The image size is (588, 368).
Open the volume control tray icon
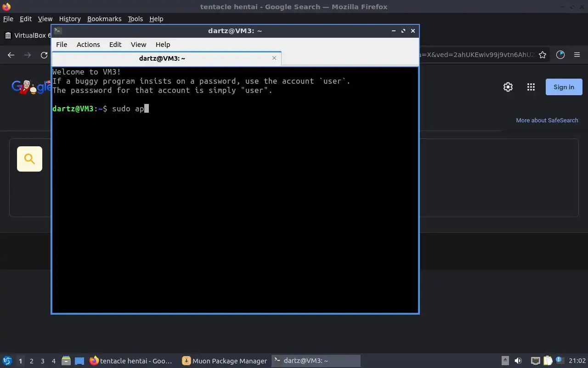pos(518,361)
